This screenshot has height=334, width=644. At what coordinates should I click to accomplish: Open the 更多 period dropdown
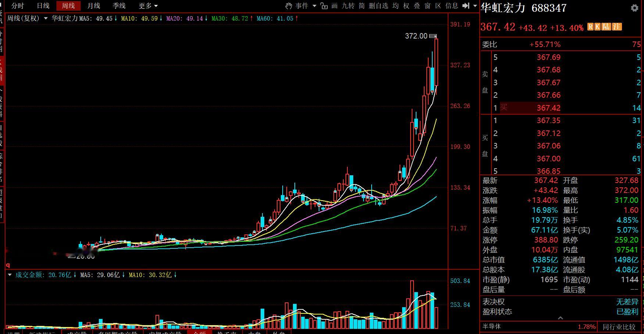(x=148, y=6)
